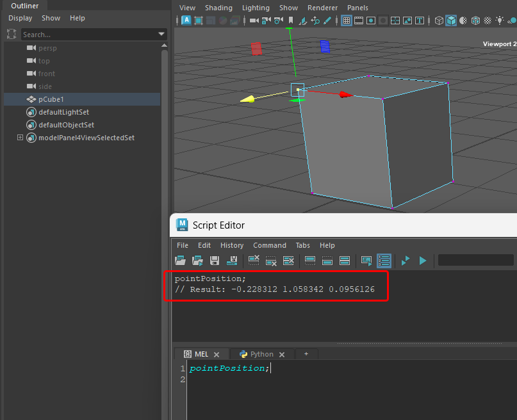Click the persp camera icon in Outliner
This screenshot has height=420, width=517.
point(31,48)
